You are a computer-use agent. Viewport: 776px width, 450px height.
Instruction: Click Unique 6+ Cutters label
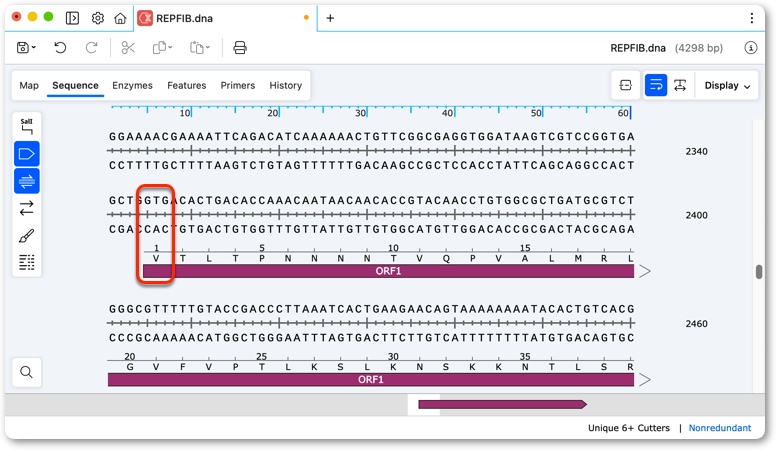point(629,428)
